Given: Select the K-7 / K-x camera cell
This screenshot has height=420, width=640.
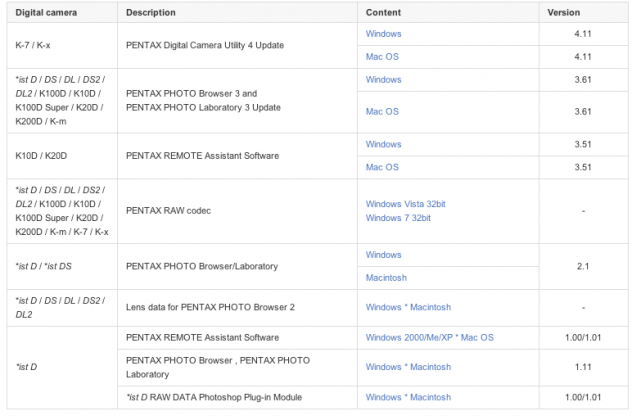Looking at the screenshot, I should 62,45.
